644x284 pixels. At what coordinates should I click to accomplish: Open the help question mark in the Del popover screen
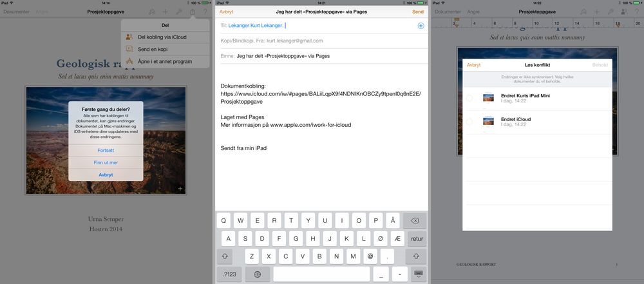(x=205, y=12)
